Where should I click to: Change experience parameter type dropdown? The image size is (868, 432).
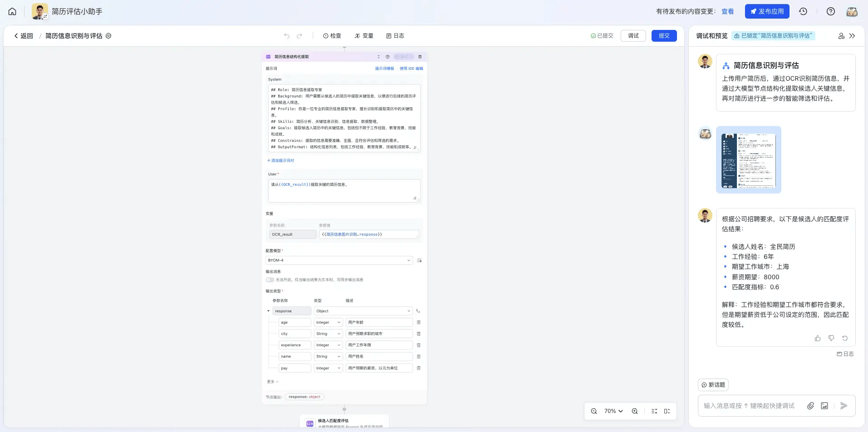point(328,345)
